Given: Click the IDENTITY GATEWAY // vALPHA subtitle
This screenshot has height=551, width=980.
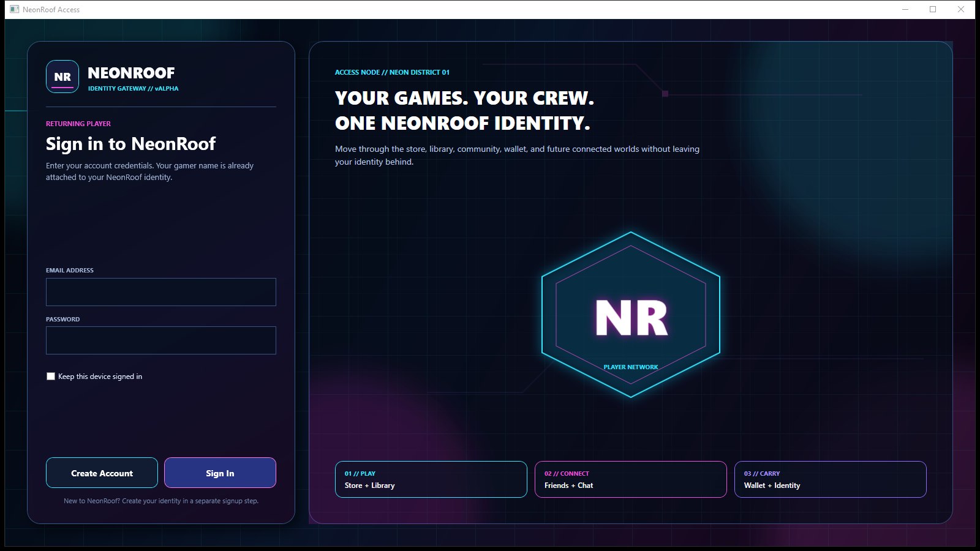Looking at the screenshot, I should click(133, 89).
